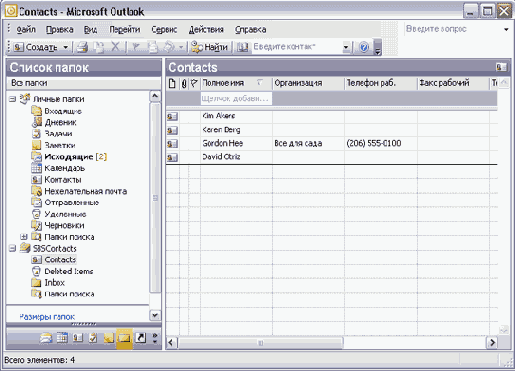Click Gordon Hee contact card icon
This screenshot has width=515, height=371.
172,144
